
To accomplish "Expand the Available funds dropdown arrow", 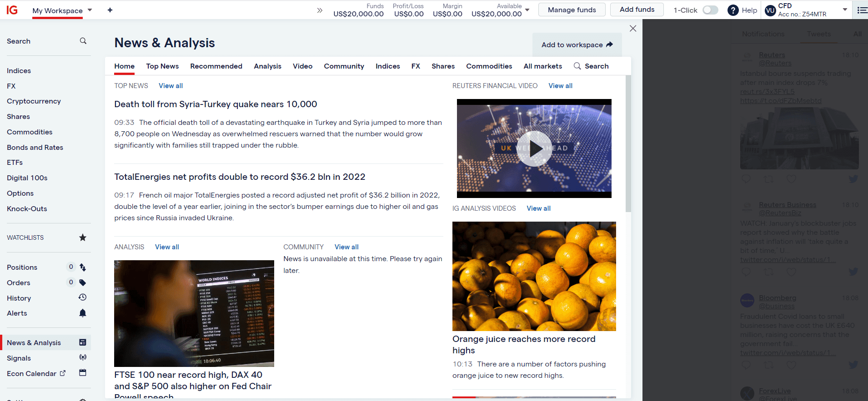I will coord(527,10).
